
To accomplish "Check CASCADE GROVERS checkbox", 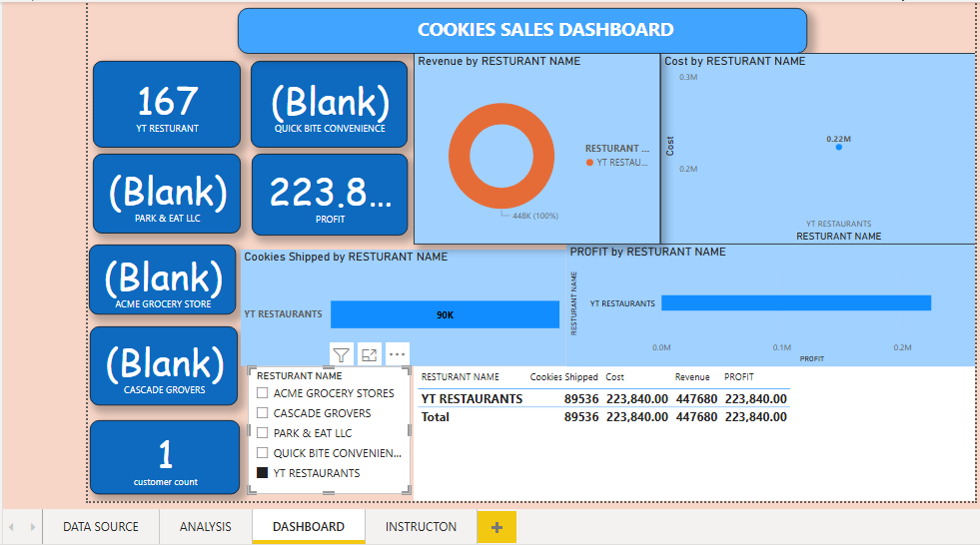I will (x=263, y=413).
